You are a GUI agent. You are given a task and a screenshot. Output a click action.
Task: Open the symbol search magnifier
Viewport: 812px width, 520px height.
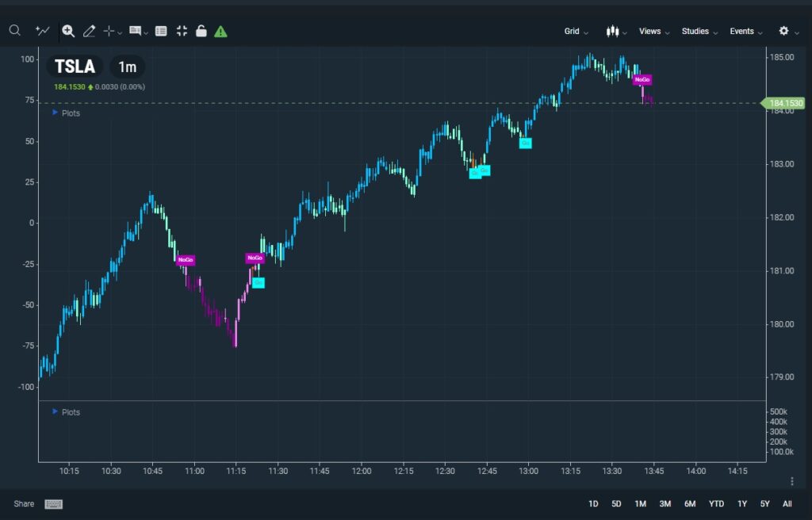tap(14, 30)
